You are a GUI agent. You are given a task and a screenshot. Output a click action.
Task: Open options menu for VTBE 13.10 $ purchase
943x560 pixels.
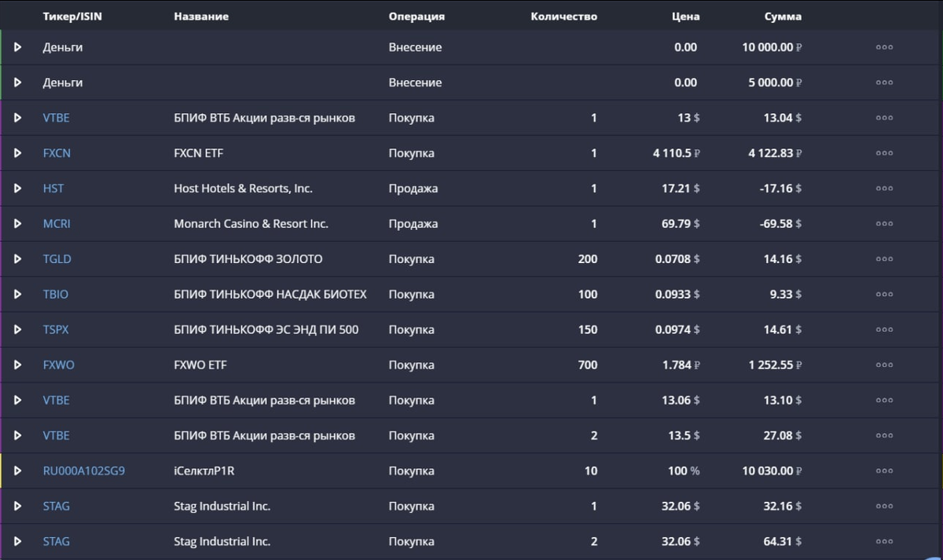(x=884, y=401)
